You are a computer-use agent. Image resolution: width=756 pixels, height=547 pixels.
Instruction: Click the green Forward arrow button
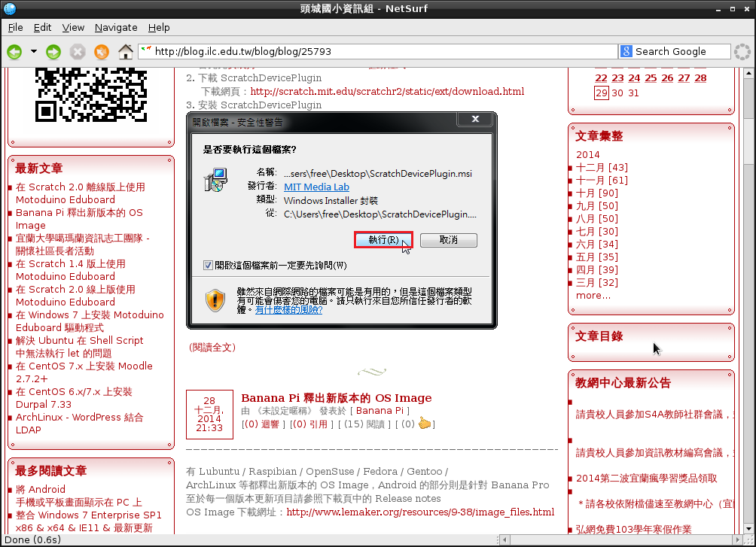pos(53,52)
